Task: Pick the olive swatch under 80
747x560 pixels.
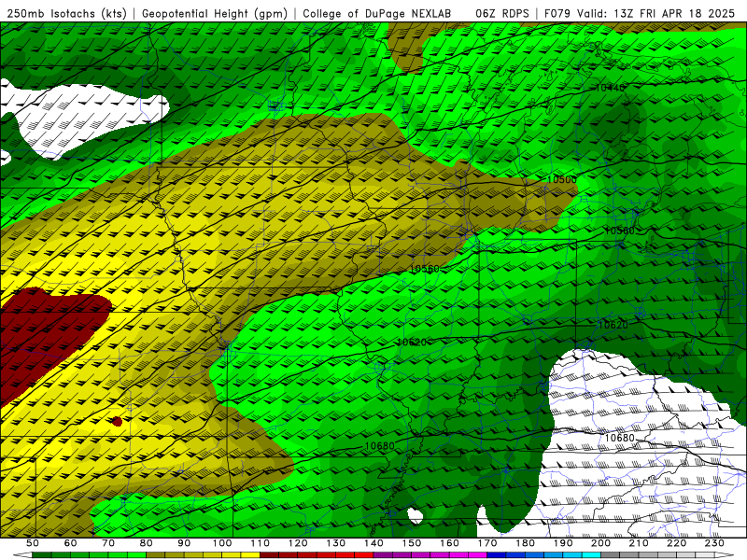Action: tap(155, 555)
